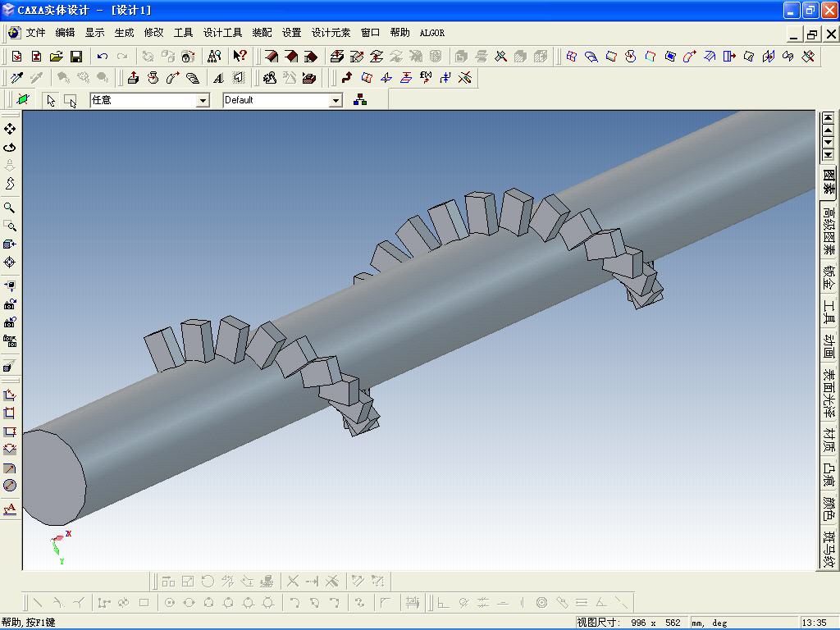Select the spin revolve shape icon
This screenshot has width=840, height=630.
(153, 78)
